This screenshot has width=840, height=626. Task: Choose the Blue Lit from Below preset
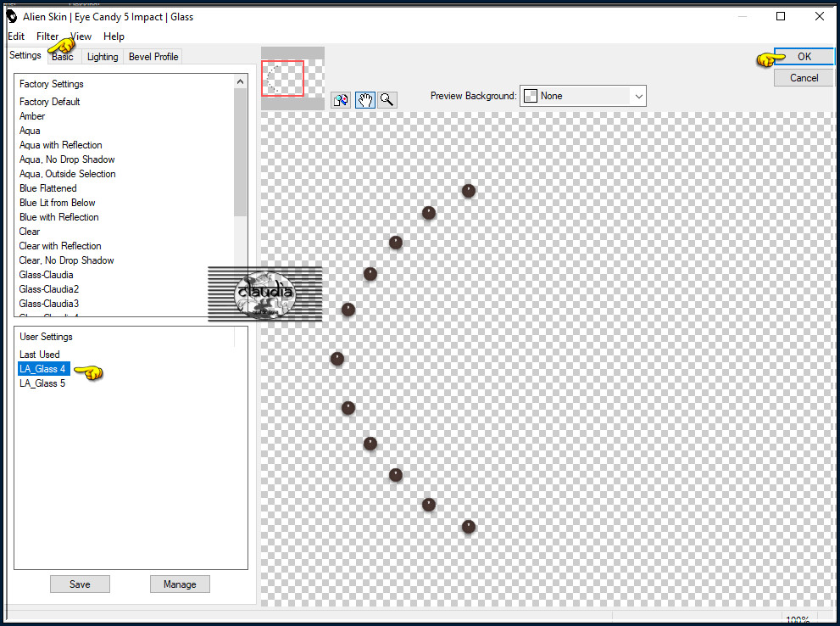pos(58,203)
